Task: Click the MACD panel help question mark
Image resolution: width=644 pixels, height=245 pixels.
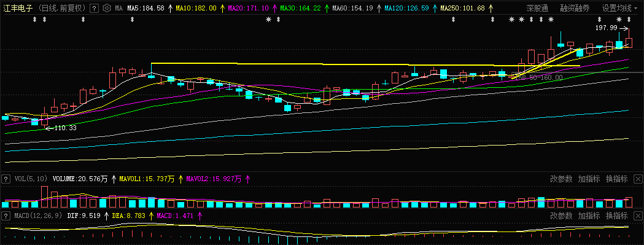Action: 6,216
